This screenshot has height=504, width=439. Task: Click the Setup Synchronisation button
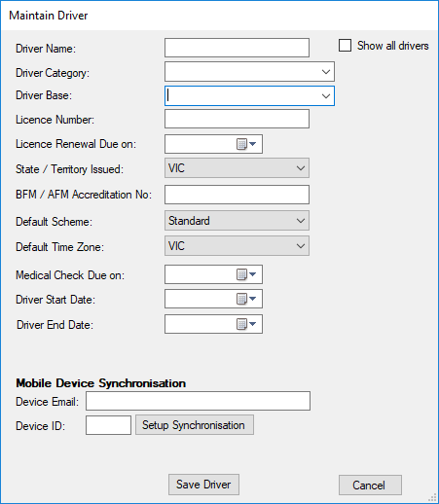click(195, 425)
